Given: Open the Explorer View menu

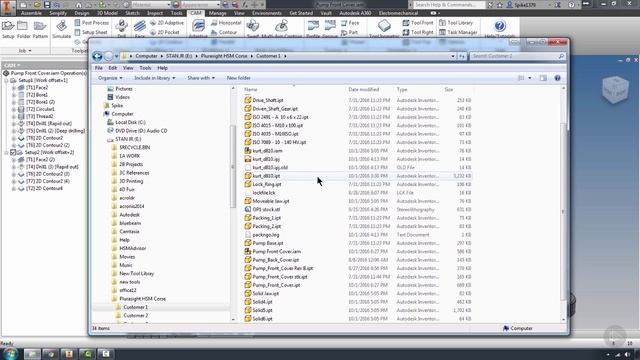Looking at the screenshot, I should point(128,68).
